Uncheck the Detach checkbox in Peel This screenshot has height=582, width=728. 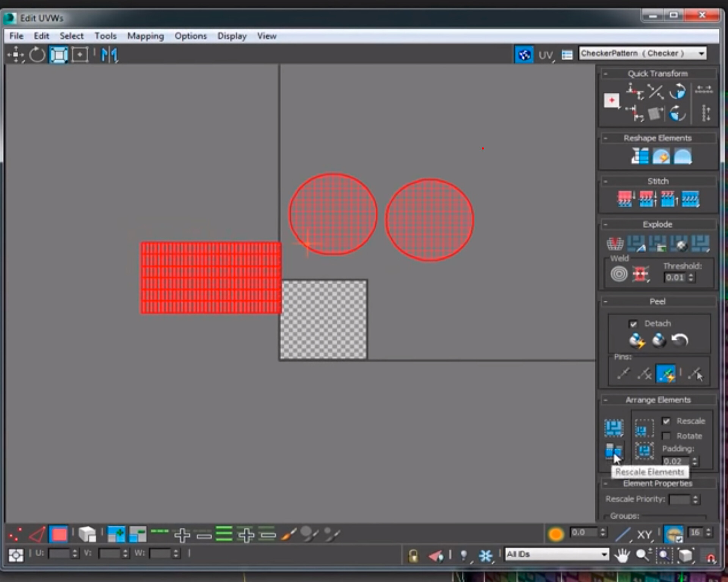633,324
